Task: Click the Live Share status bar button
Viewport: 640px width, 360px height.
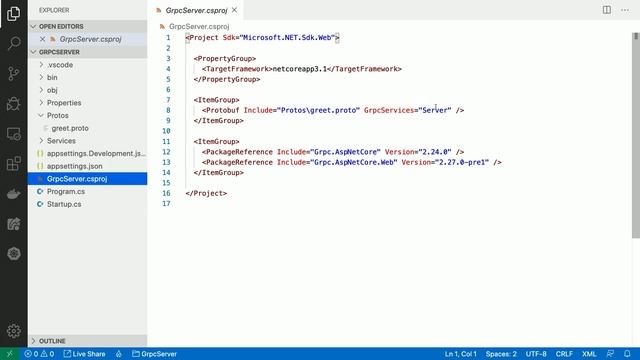Action: point(84,354)
